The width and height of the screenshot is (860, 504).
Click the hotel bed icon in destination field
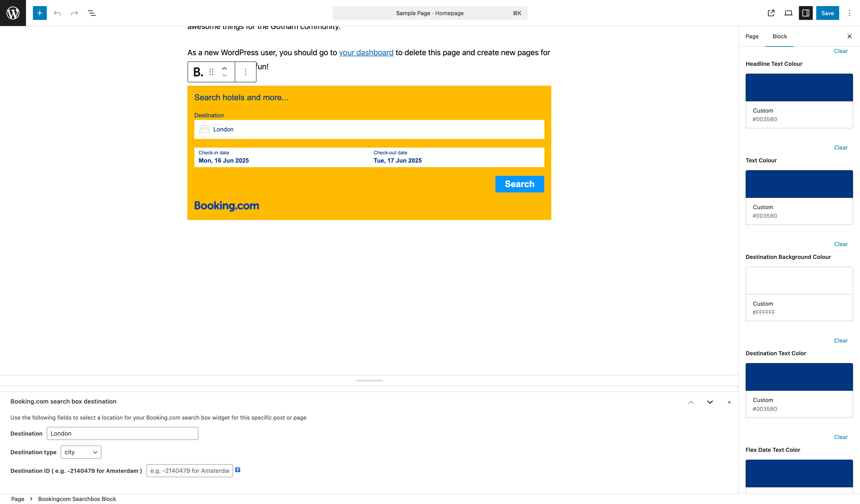point(204,129)
